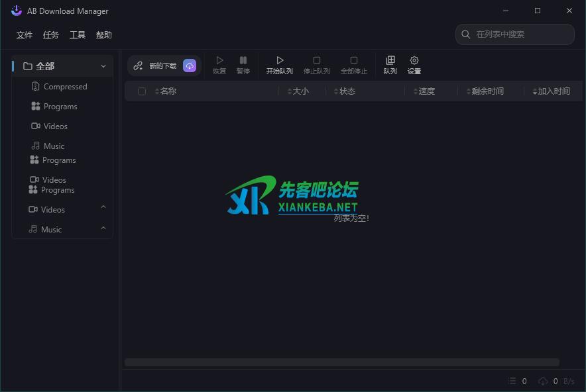Sort list by 名称 column header
Image resolution: width=586 pixels, height=392 pixels.
168,91
